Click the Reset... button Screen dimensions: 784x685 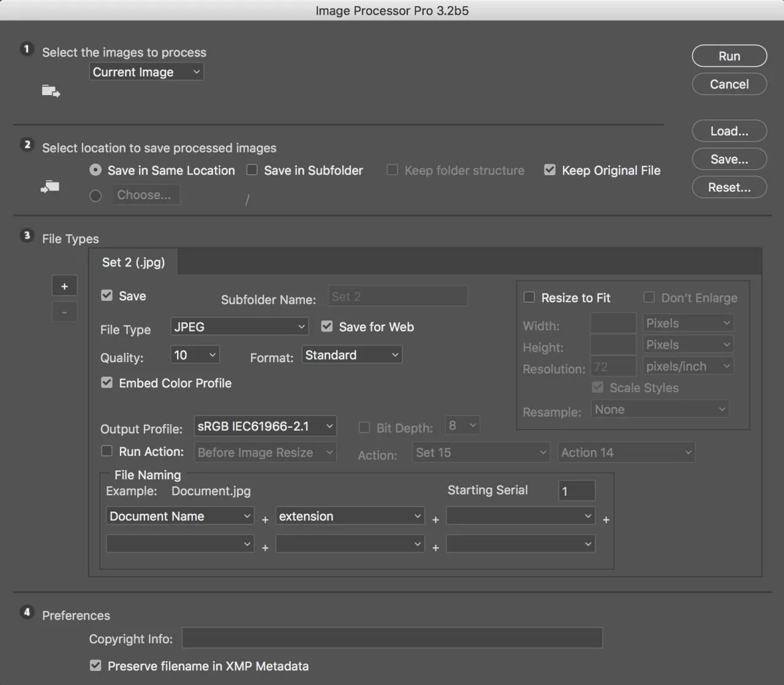(x=729, y=187)
